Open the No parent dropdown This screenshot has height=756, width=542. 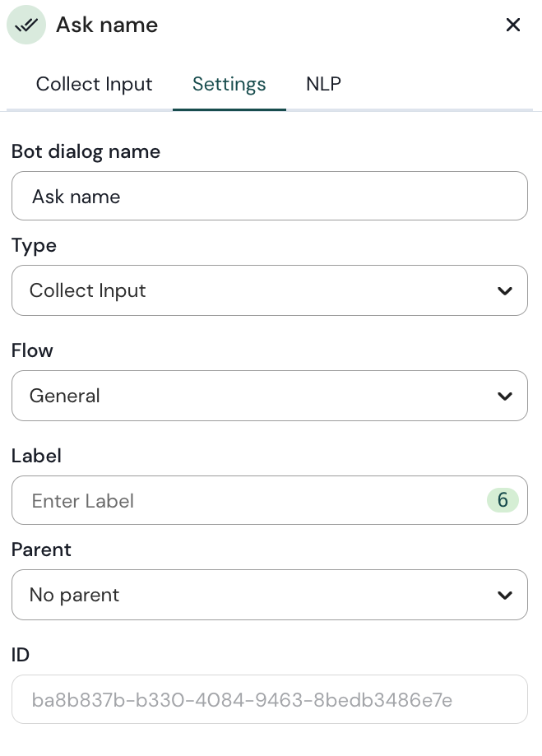tap(247, 595)
